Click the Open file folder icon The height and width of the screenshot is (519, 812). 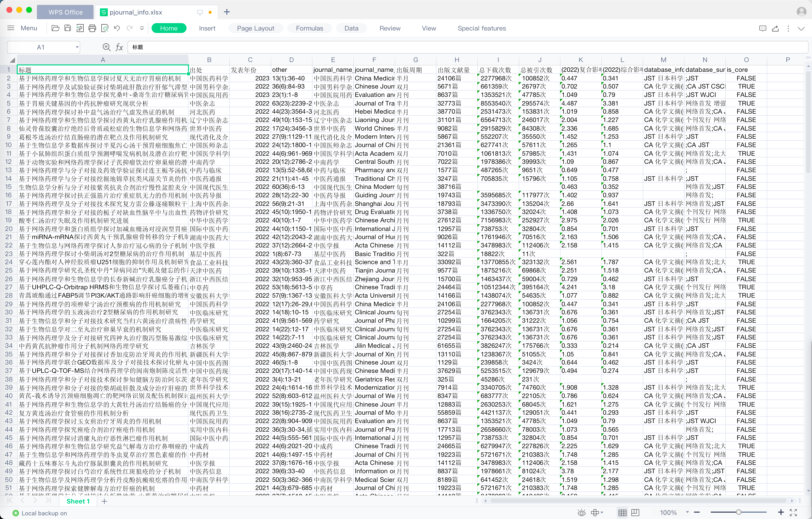pyautogui.click(x=55, y=28)
